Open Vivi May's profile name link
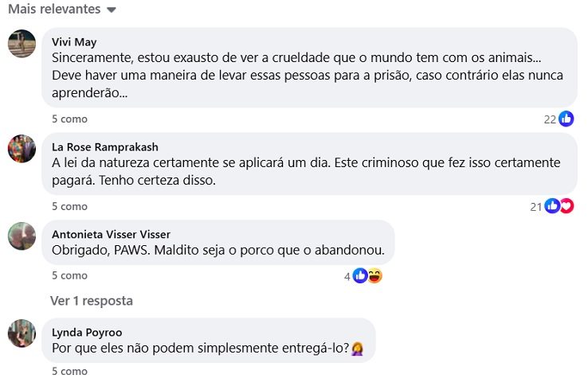The image size is (588, 382). [74, 42]
